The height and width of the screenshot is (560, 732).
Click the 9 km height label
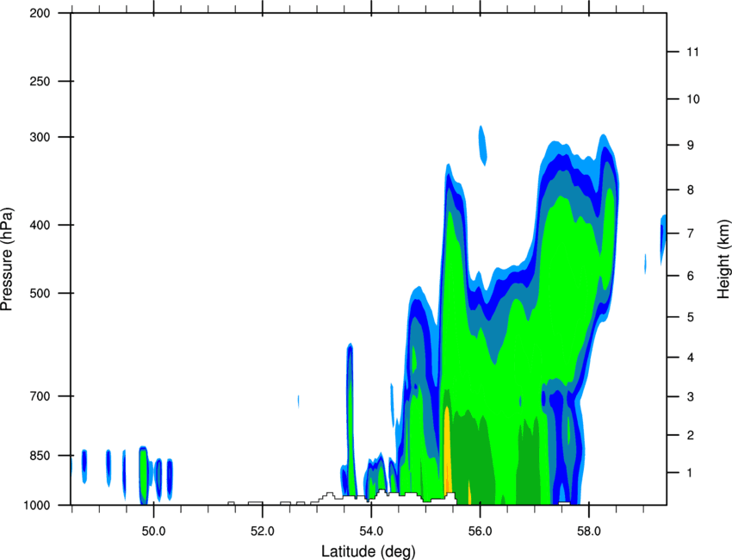click(690, 146)
